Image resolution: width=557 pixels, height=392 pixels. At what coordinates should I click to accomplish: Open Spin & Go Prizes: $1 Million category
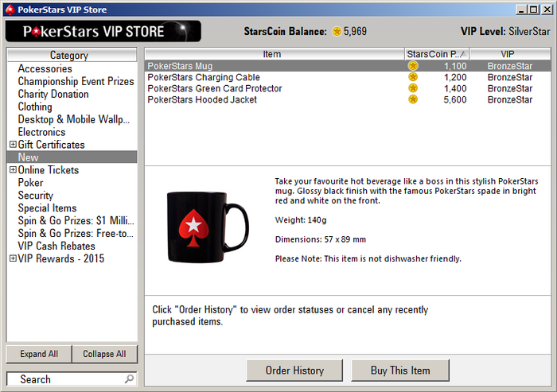[76, 220]
